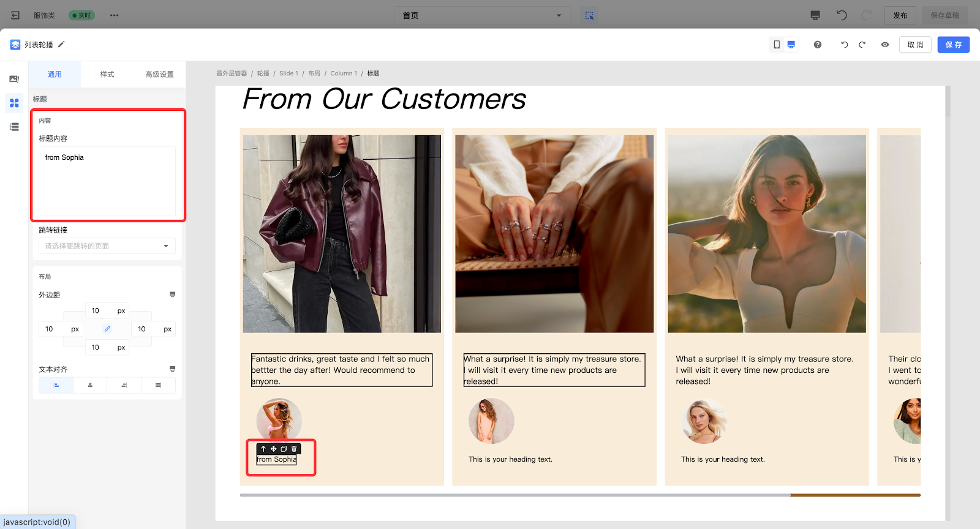Click the move handle icon on heading
Screen dimensions: 980x529
pos(273,449)
